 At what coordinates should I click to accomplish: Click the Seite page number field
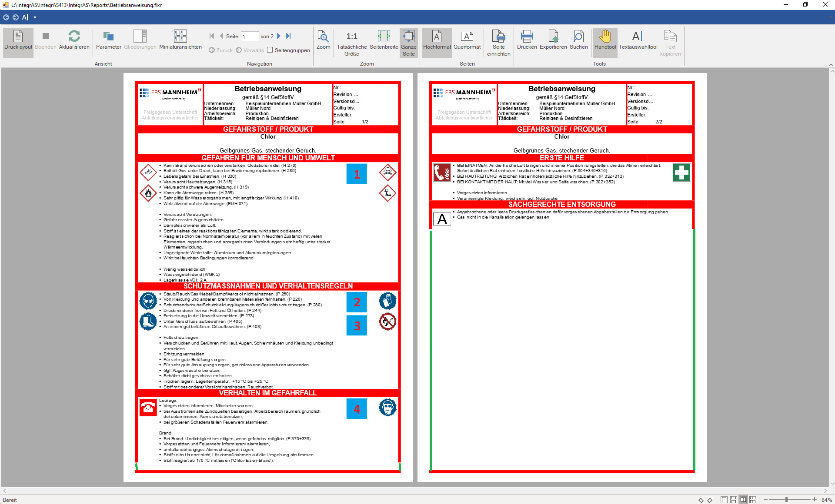click(x=250, y=36)
